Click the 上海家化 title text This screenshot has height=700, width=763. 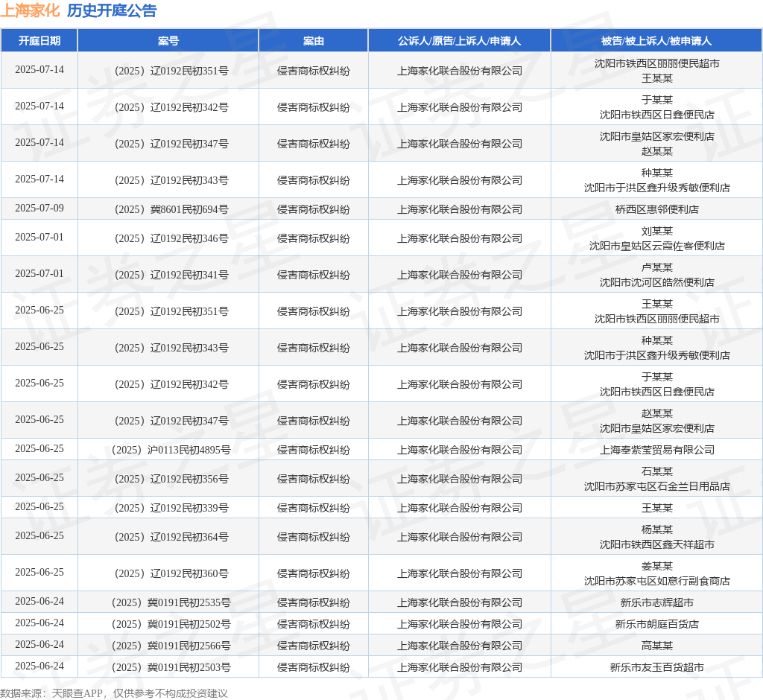[30, 10]
